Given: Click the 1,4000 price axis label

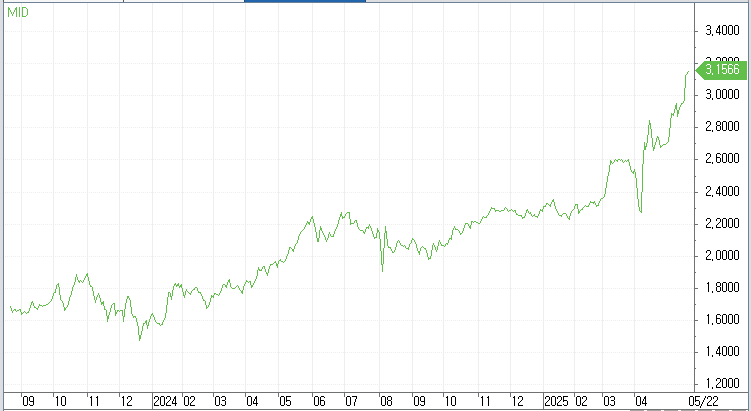Looking at the screenshot, I should point(722,352).
